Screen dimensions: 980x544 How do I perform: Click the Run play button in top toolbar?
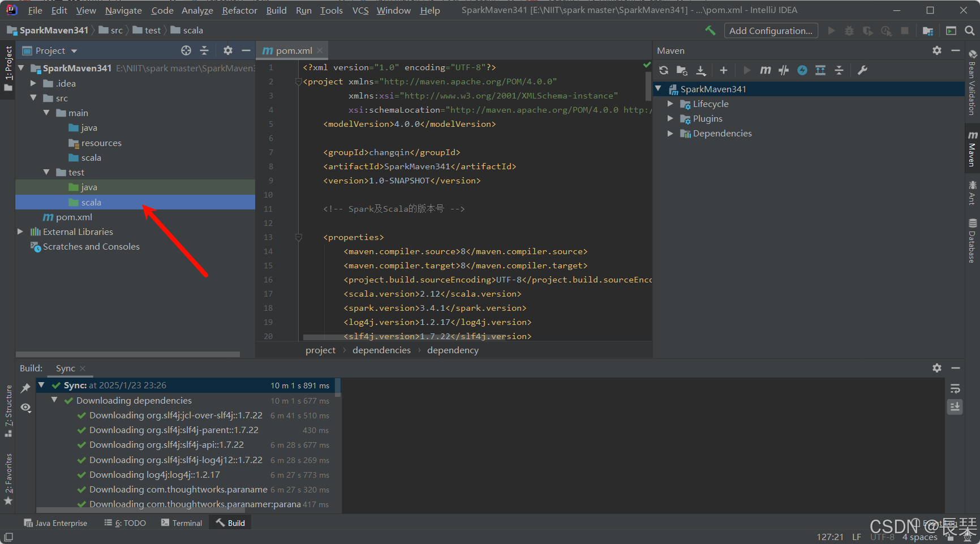[x=831, y=31]
